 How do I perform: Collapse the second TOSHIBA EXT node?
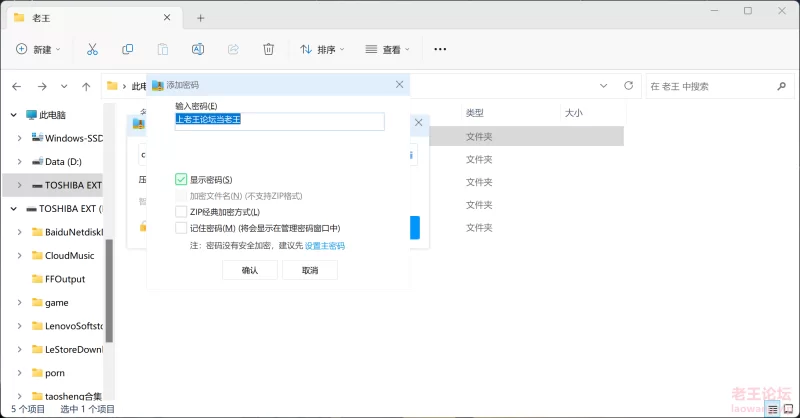14,209
